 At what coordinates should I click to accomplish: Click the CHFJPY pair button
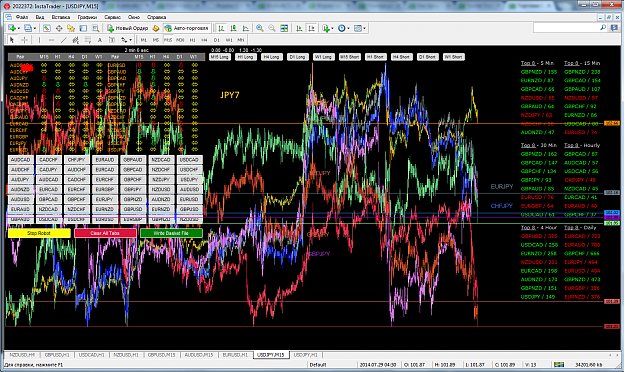pos(76,160)
